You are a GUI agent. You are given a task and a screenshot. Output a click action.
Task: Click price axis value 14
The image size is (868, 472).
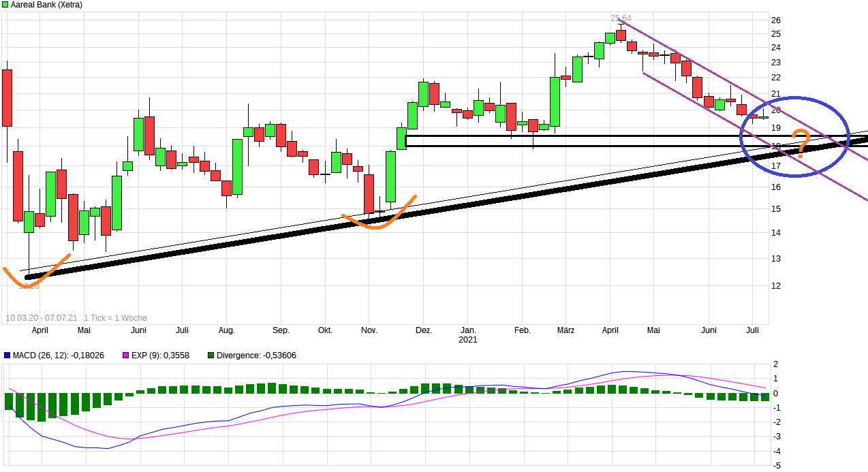(x=776, y=233)
